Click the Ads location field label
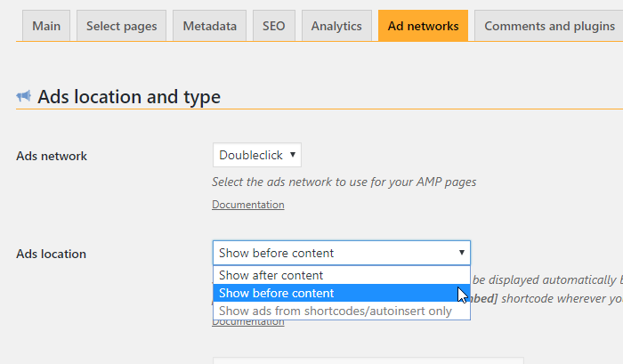The height and width of the screenshot is (364, 623). coord(52,254)
